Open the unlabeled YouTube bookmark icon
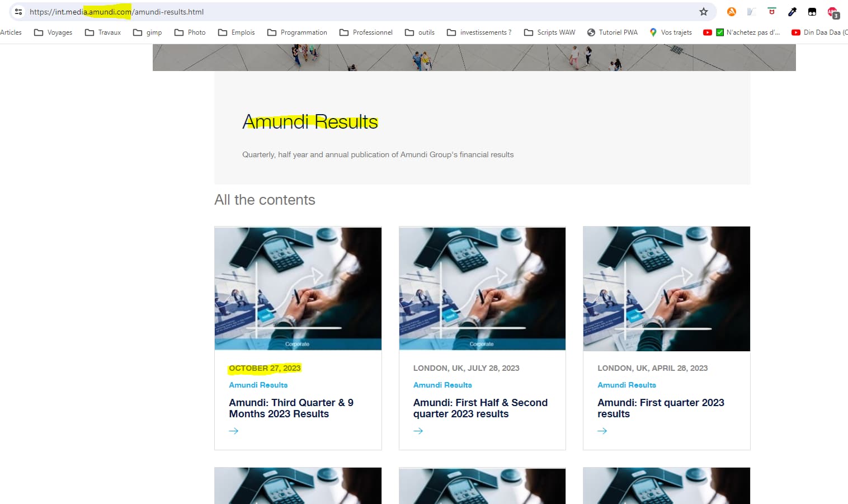848x504 pixels. coord(707,32)
